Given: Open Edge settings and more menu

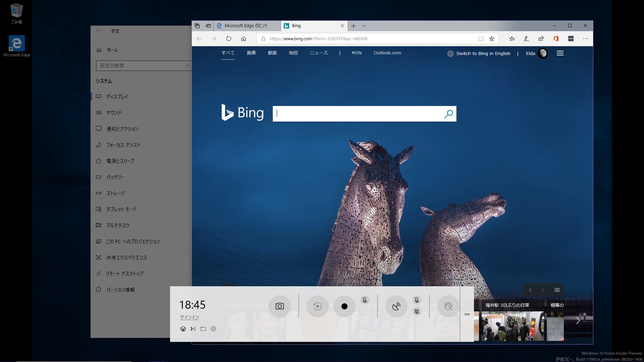Looking at the screenshot, I should [x=586, y=39].
